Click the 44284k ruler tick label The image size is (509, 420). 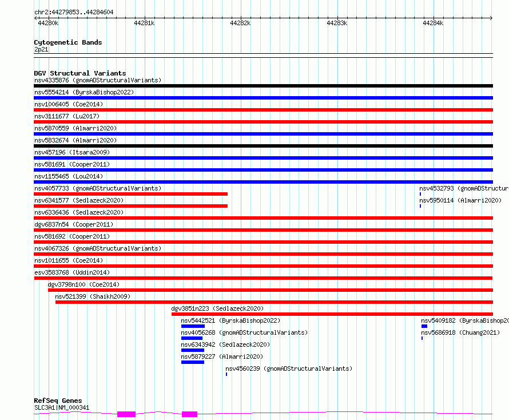click(x=433, y=23)
